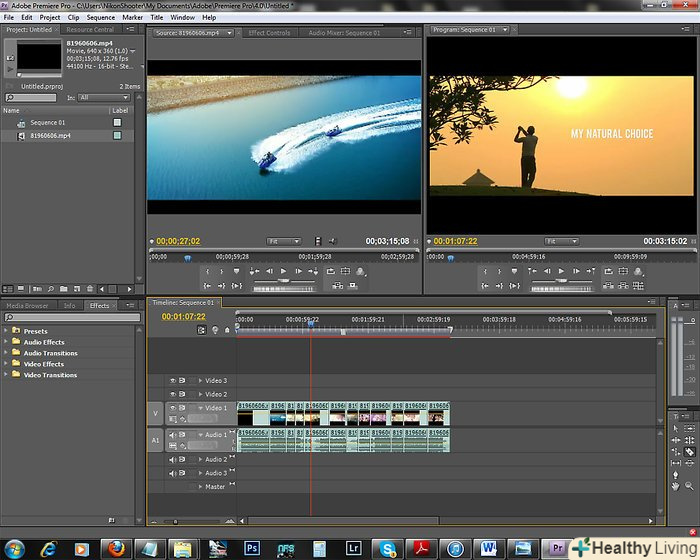Enable Snap in the Timeline panel
Viewport: 700px width, 560px height.
pos(202,330)
